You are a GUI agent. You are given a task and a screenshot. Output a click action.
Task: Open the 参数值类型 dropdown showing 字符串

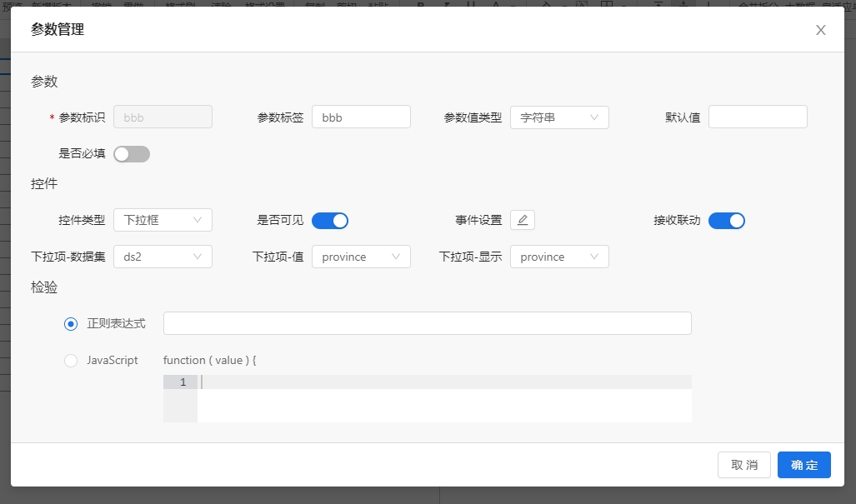(x=559, y=117)
